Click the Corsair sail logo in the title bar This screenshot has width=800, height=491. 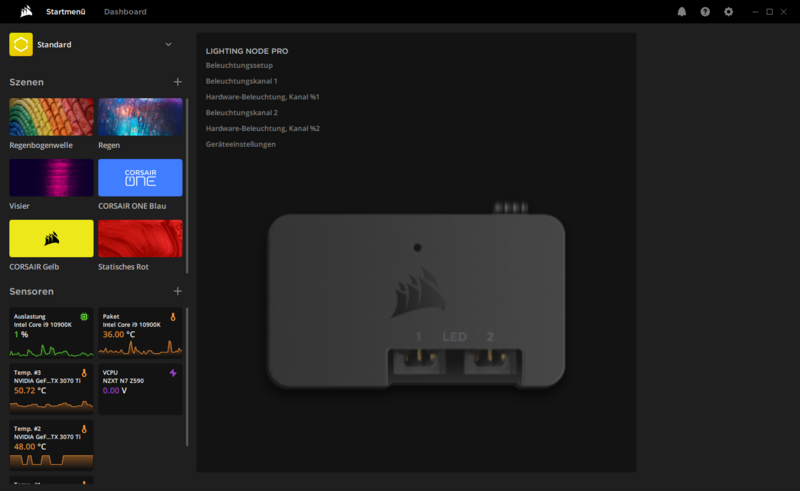tap(26, 11)
